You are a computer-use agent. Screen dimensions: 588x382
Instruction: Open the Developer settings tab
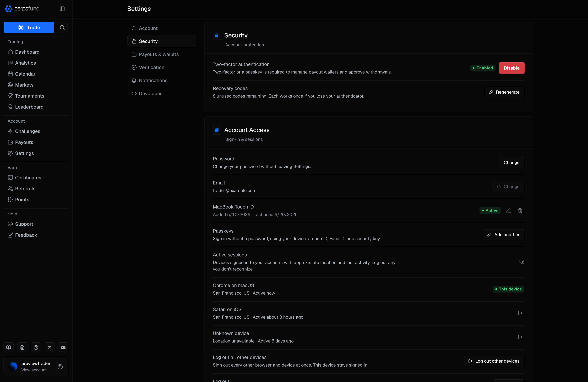tap(162, 94)
